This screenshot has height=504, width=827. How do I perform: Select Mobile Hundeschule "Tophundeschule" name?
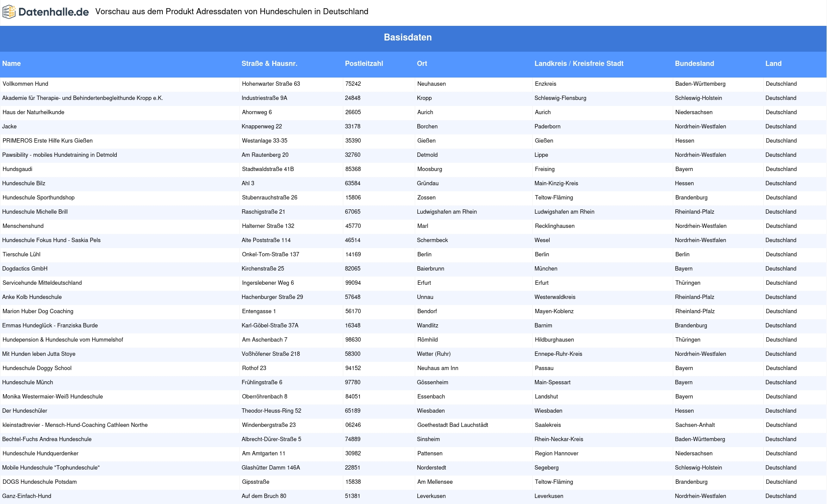pyautogui.click(x=51, y=468)
